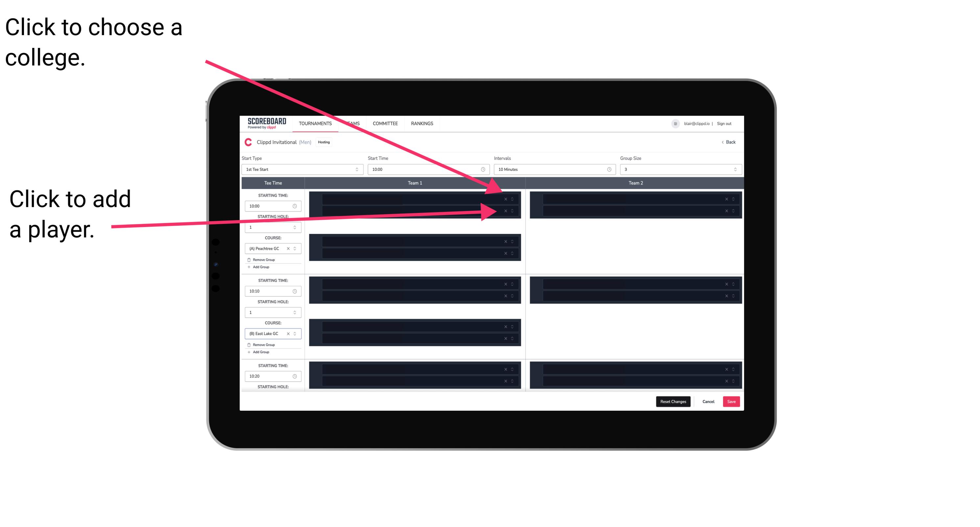Click the Start Time input field showing 10:00
Screen dimensions: 980x527
428,170
